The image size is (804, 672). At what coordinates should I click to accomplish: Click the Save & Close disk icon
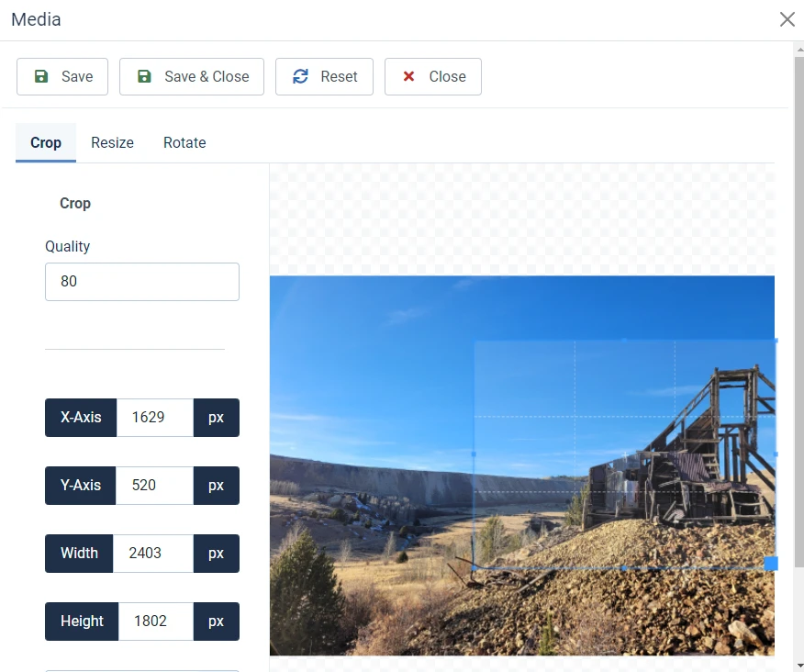[x=145, y=76]
